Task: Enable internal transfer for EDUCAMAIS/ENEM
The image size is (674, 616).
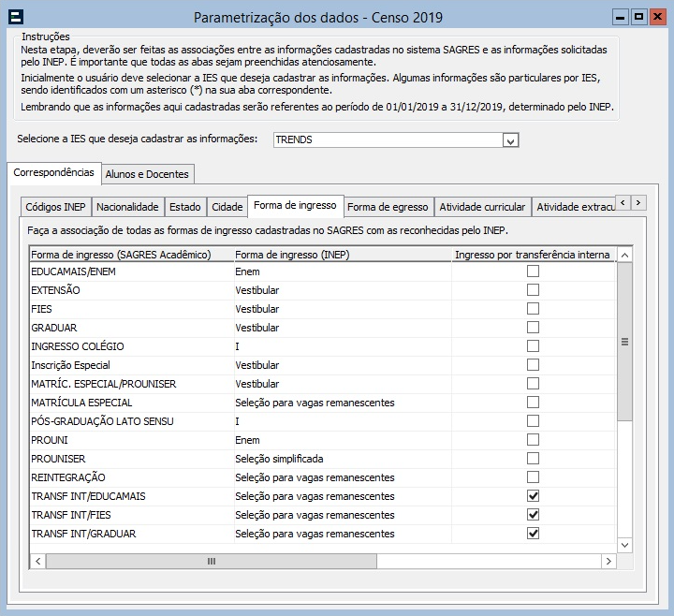Action: (x=533, y=271)
